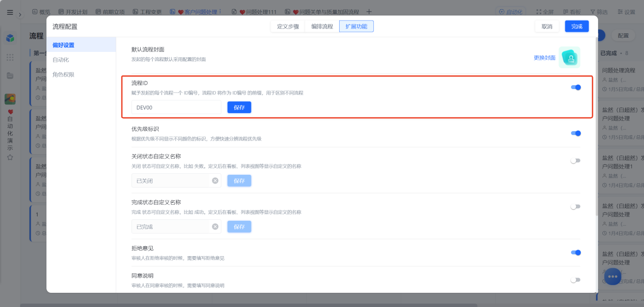
Task: Select 角色权限 in the dialog sidebar
Action: [x=81, y=74]
